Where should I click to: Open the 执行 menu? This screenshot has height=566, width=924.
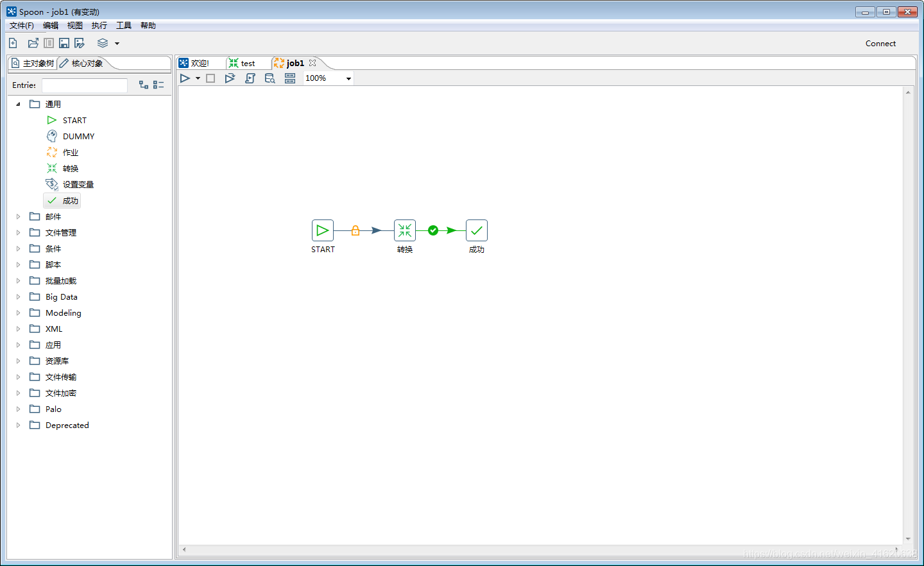tap(99, 26)
